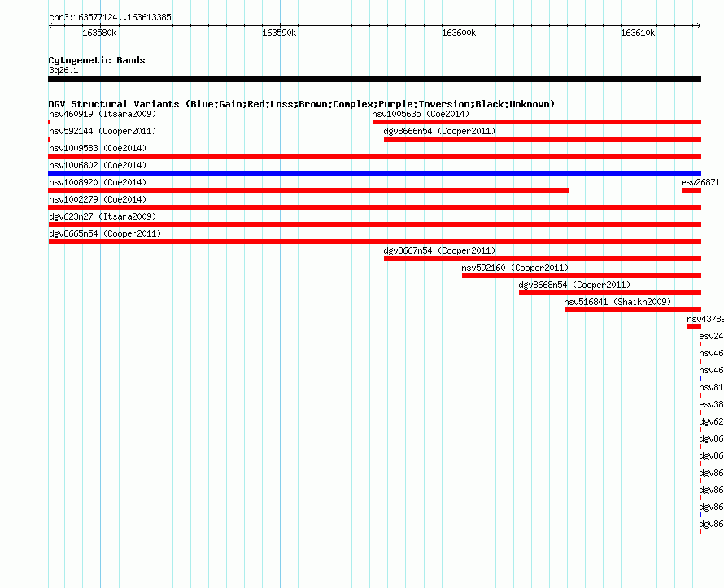Select the red loss bar of nsv1002279
Image resolution: width=724 pixels, height=588 pixels.
tap(374, 207)
